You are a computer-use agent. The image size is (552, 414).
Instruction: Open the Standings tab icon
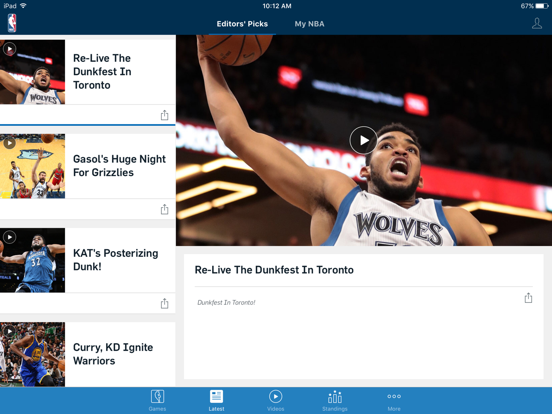[335, 397]
